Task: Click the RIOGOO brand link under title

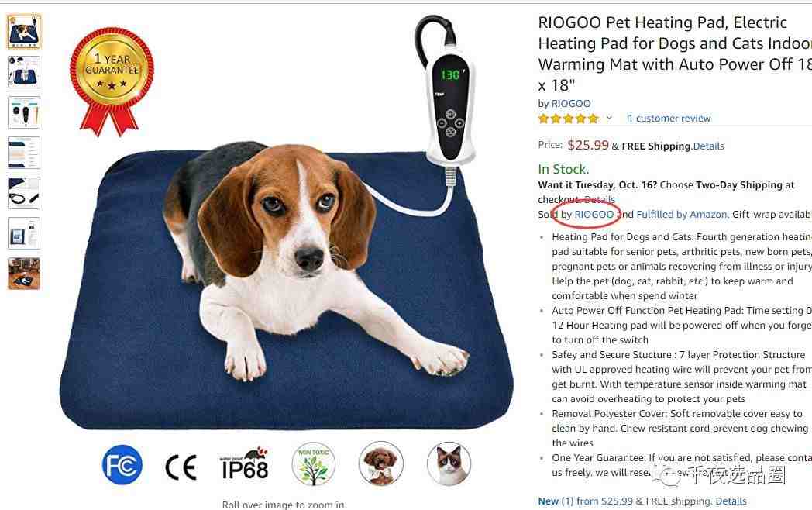Action: 571,104
